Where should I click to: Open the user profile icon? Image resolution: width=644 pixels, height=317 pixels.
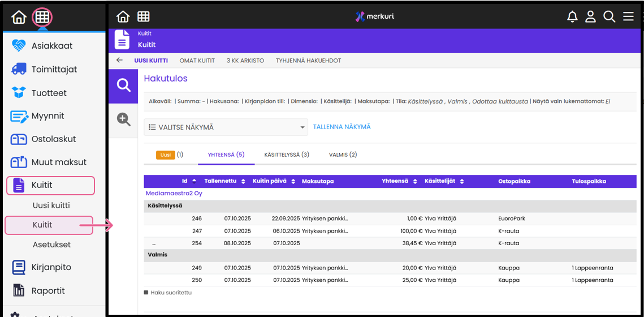[590, 17]
